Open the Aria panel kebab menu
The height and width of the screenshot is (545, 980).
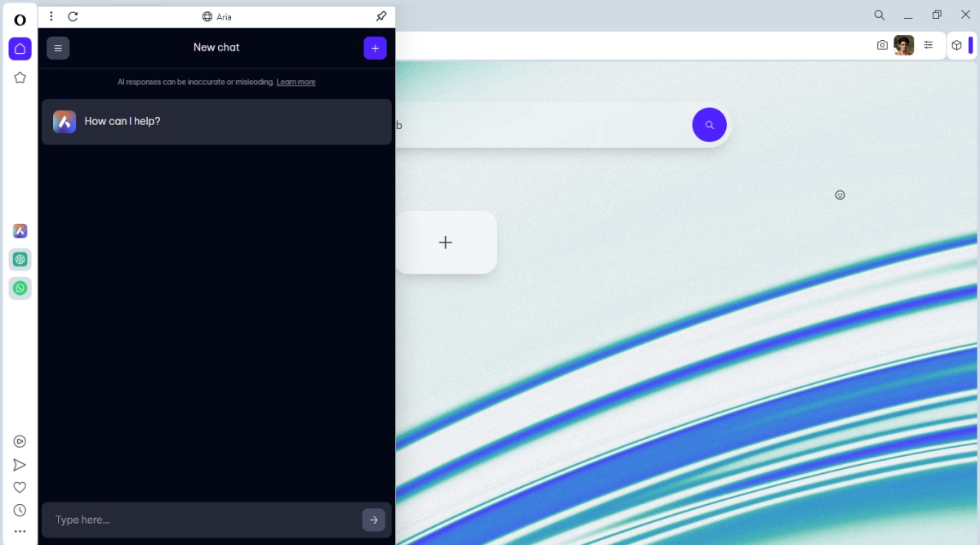51,16
